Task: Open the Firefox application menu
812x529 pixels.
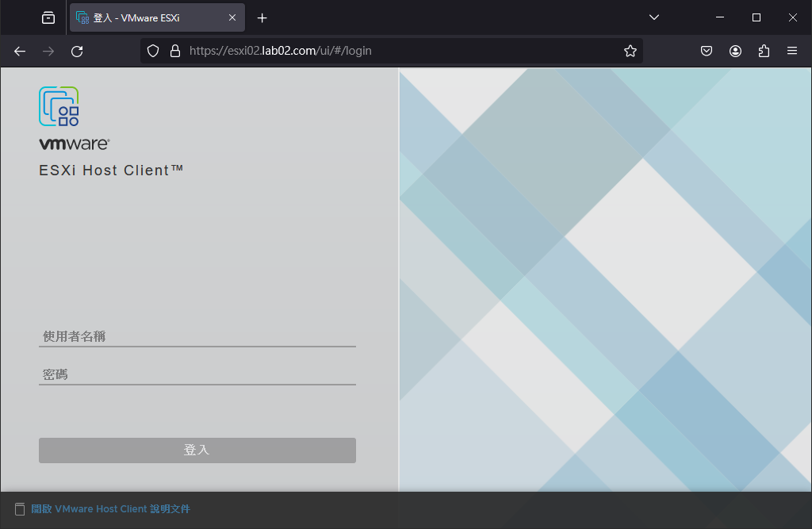Action: pos(792,51)
